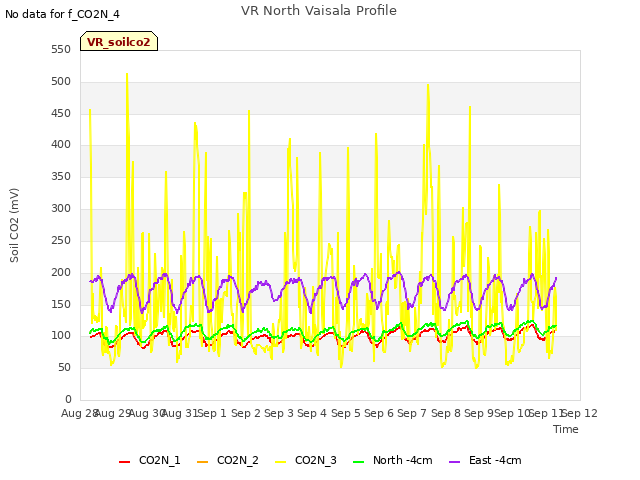Click the 550 y-axis tick label
640x480 pixels.
click(61, 49)
